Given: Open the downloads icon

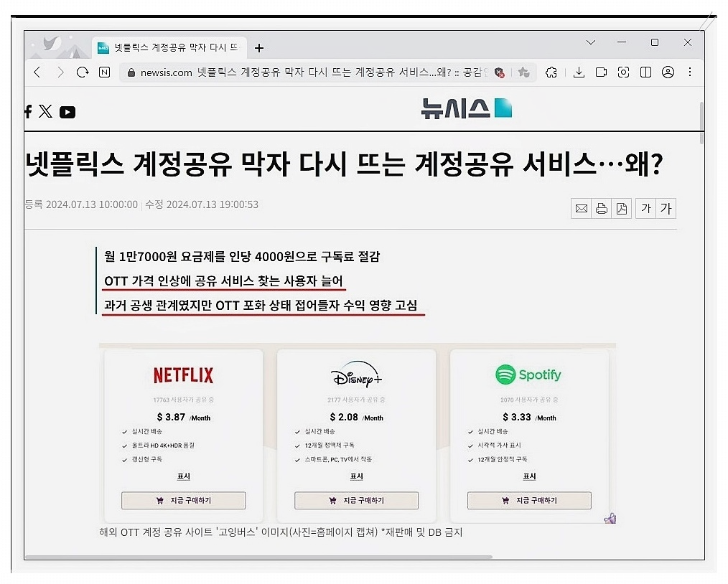Looking at the screenshot, I should (x=579, y=72).
